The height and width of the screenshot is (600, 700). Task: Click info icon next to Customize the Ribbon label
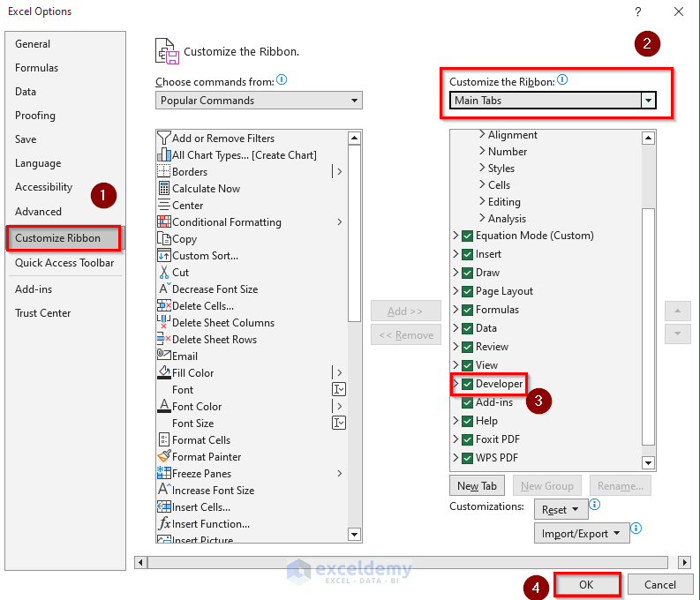pyautogui.click(x=562, y=79)
